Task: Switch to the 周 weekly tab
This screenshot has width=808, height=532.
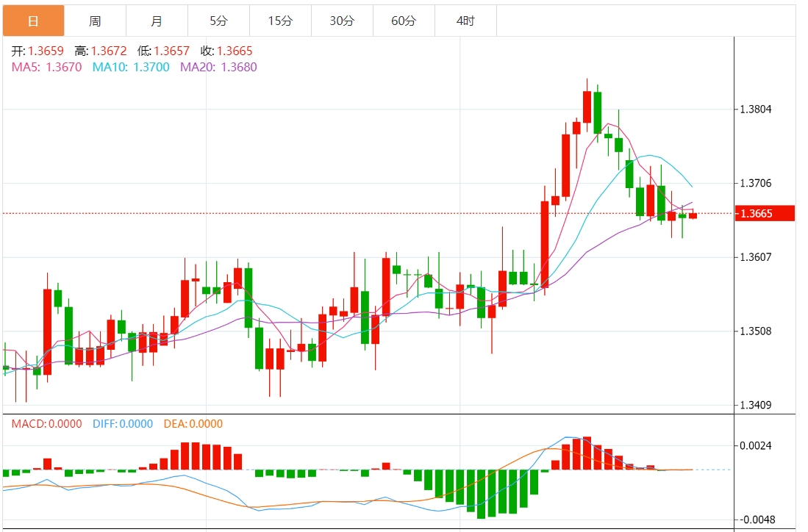Action: pos(96,21)
